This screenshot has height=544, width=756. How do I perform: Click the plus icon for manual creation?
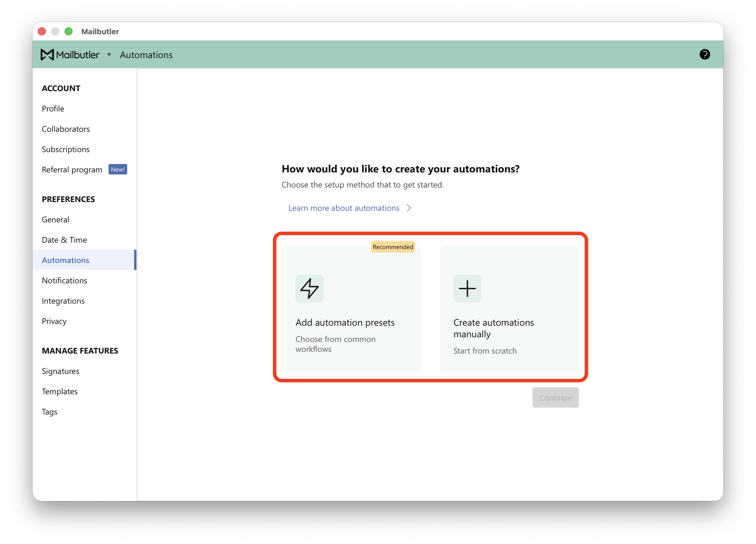[x=467, y=288]
